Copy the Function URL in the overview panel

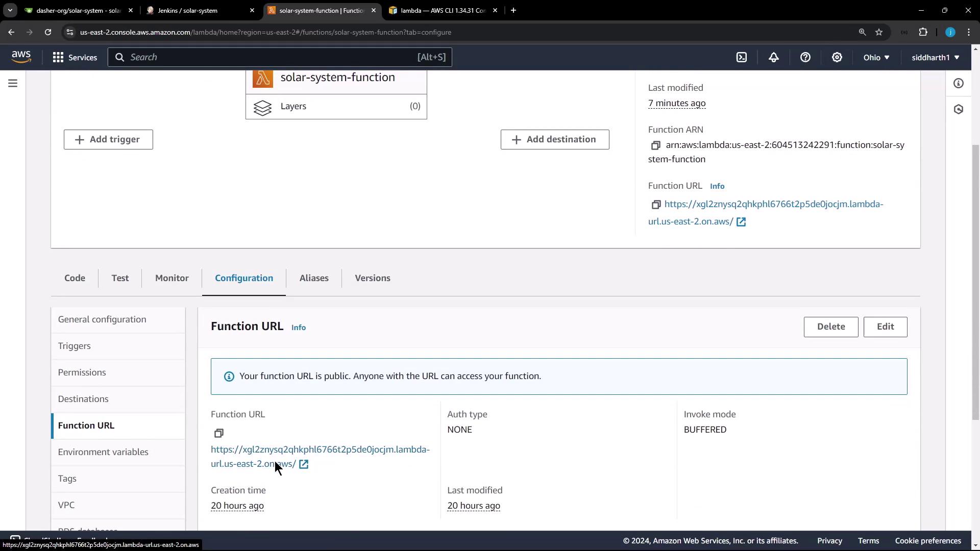pos(656,205)
